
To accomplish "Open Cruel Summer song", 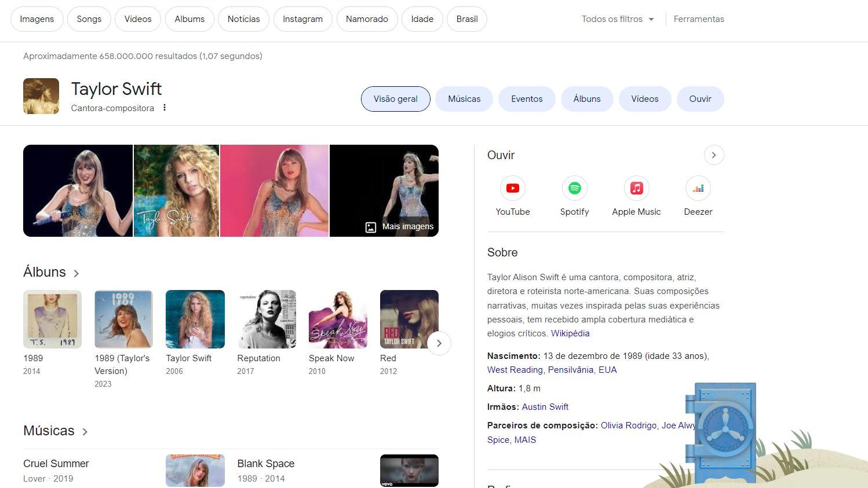I will point(56,464).
